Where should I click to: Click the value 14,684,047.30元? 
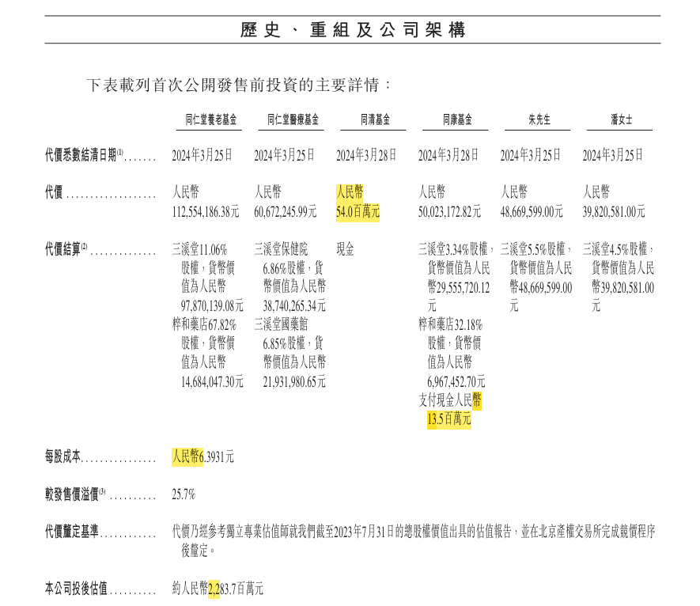coord(212,382)
